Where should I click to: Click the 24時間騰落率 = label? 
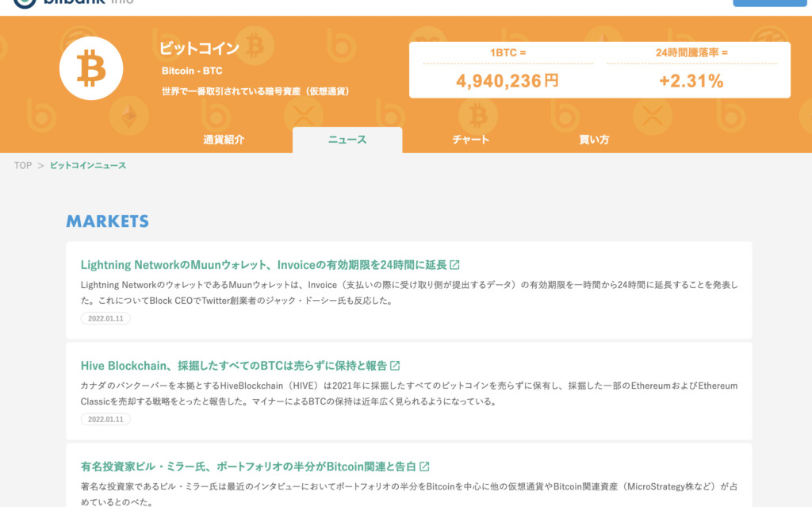click(x=691, y=53)
